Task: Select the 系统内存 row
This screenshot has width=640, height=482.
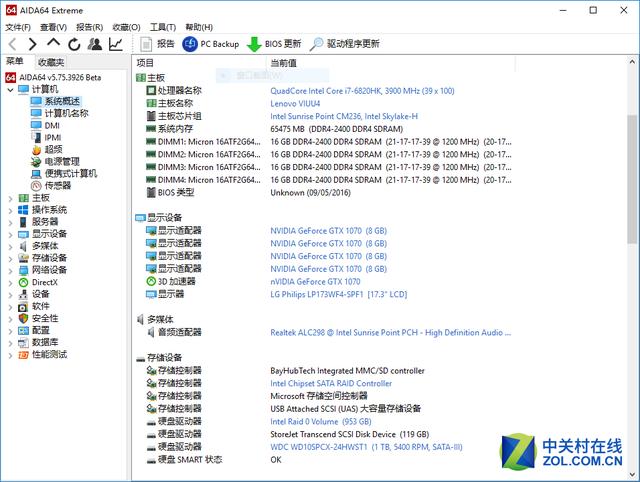Action: coord(274,129)
